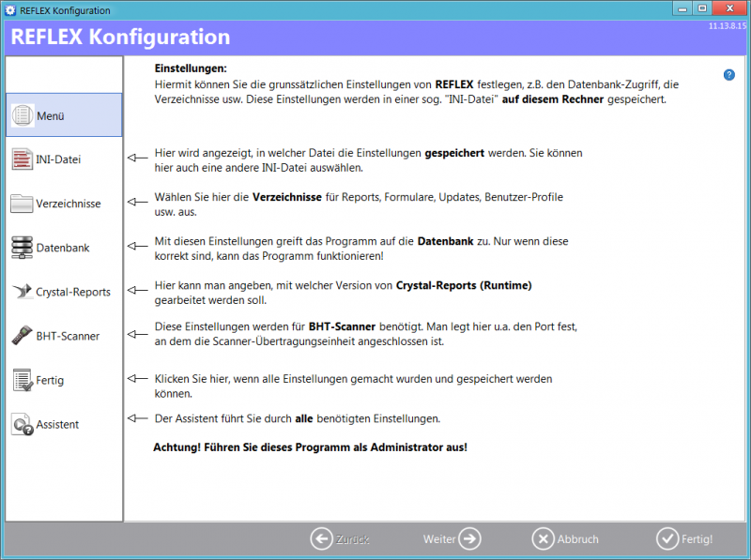This screenshot has width=751, height=560.
Task: Click the bold 'Datenbank' word in description
Action: 445,241
